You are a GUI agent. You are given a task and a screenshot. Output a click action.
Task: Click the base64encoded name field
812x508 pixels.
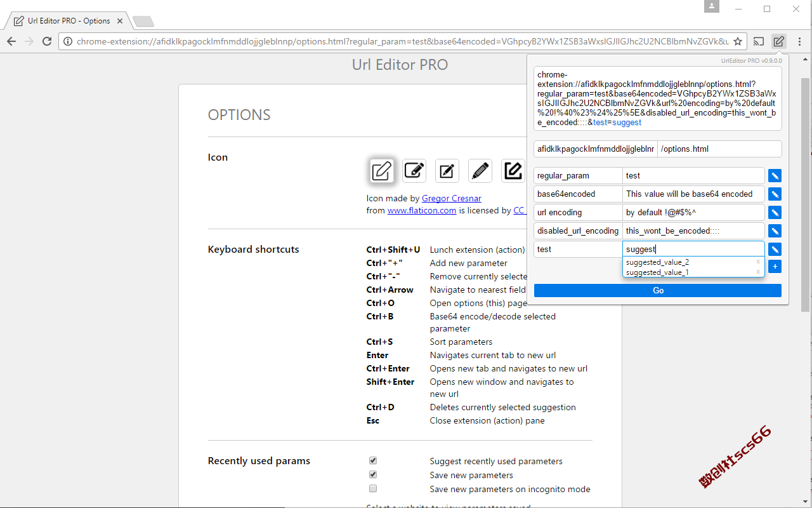[578, 194]
